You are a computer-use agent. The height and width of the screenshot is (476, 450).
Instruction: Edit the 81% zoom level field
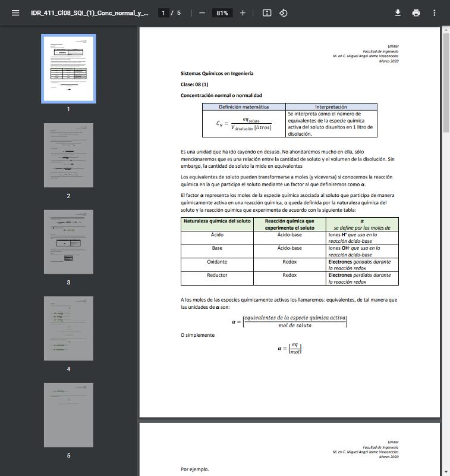(x=222, y=12)
